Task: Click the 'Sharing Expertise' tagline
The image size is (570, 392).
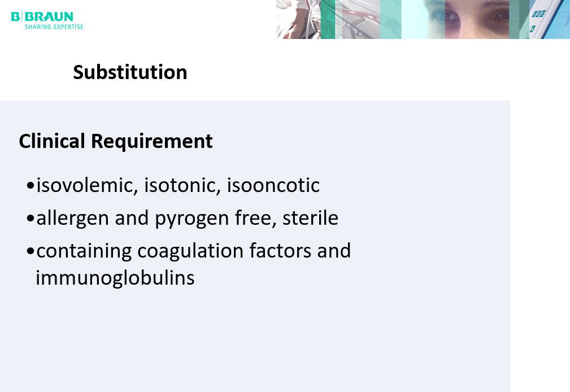Action: 54,27
